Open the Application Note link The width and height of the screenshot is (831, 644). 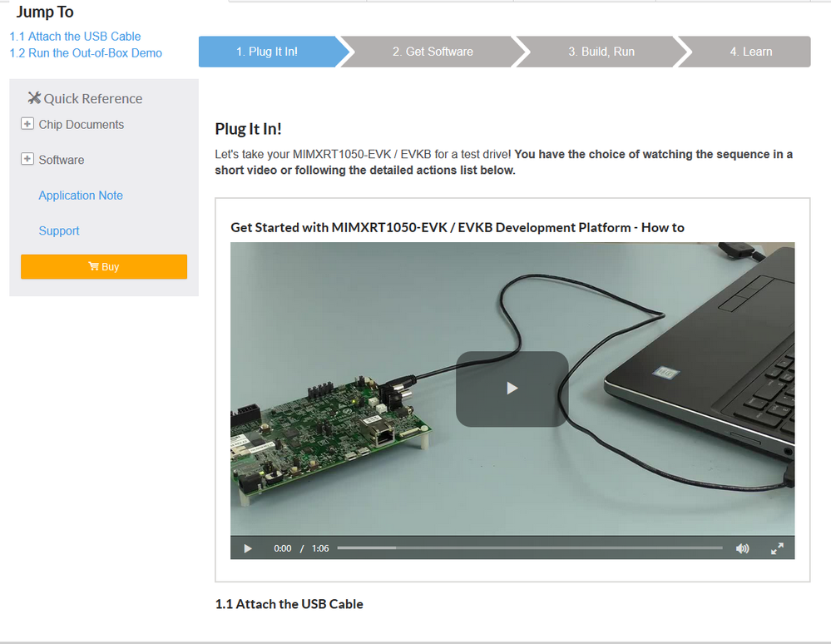pos(81,196)
